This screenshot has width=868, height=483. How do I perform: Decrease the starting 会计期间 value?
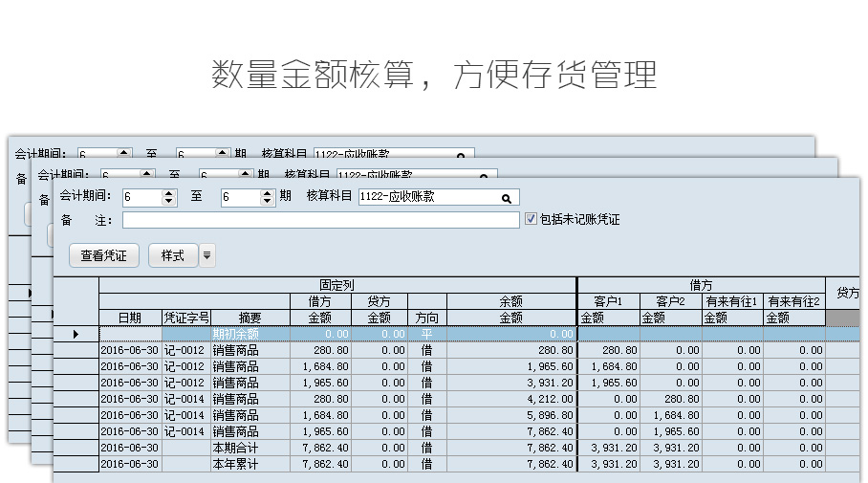click(169, 201)
